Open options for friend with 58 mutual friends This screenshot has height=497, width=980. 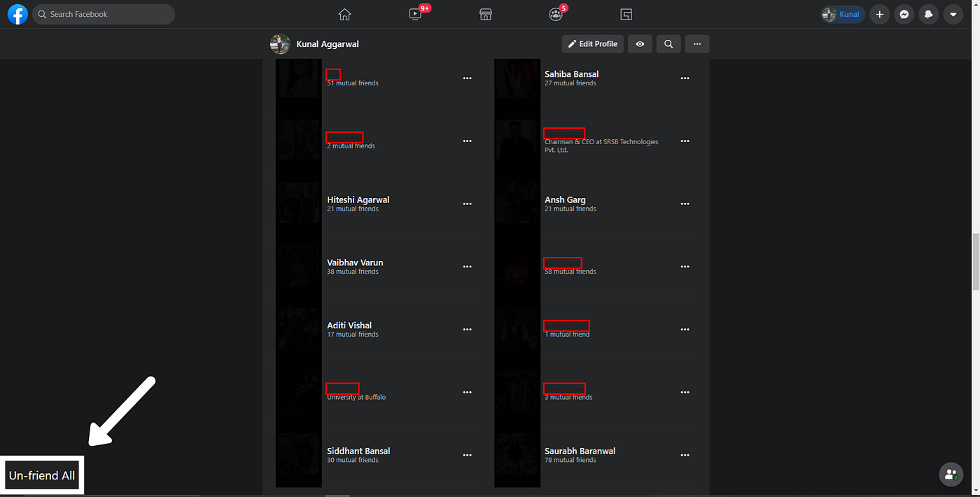coord(685,267)
